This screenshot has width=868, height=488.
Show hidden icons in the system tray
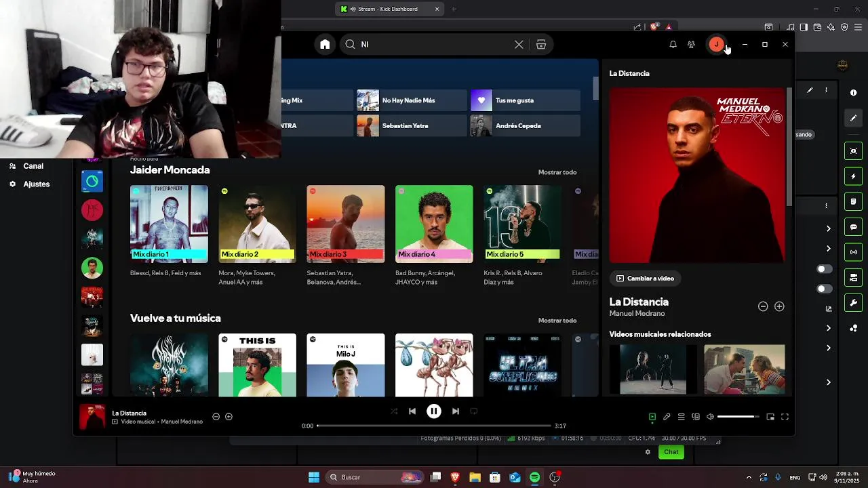click(x=749, y=477)
